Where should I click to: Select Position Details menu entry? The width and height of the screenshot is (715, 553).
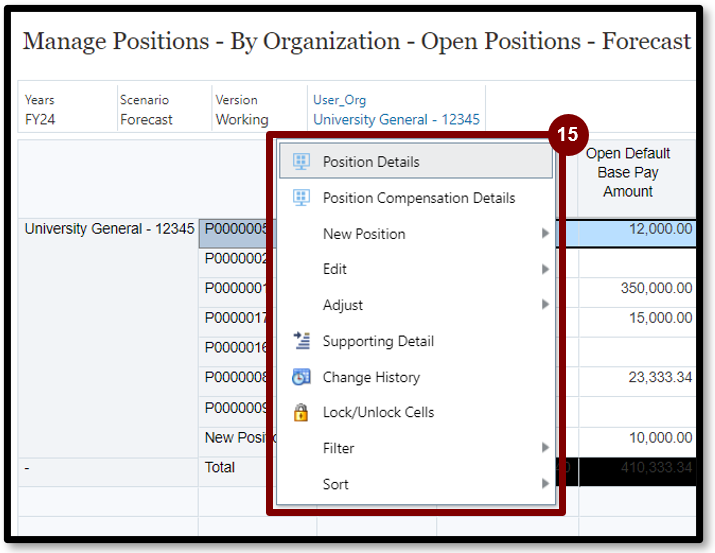click(371, 162)
